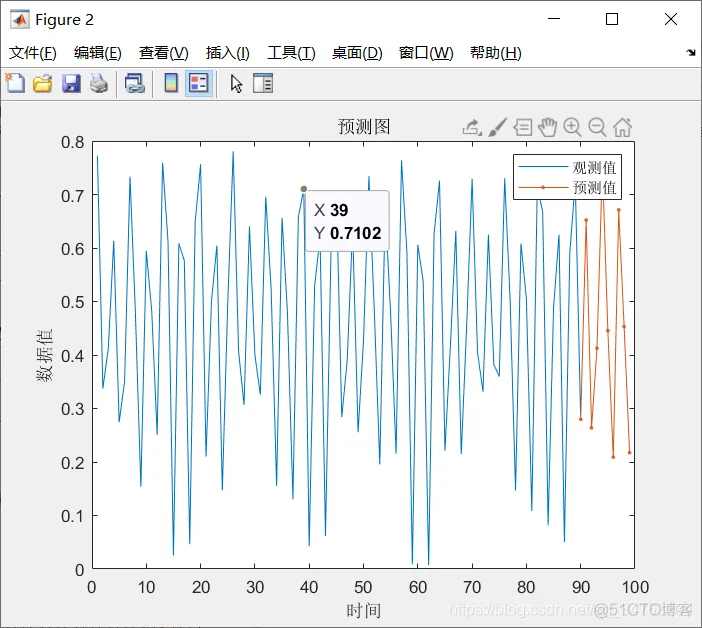Screen dimensions: 702x628
Task: Click the y-axis label 数据值
Action: [45, 355]
